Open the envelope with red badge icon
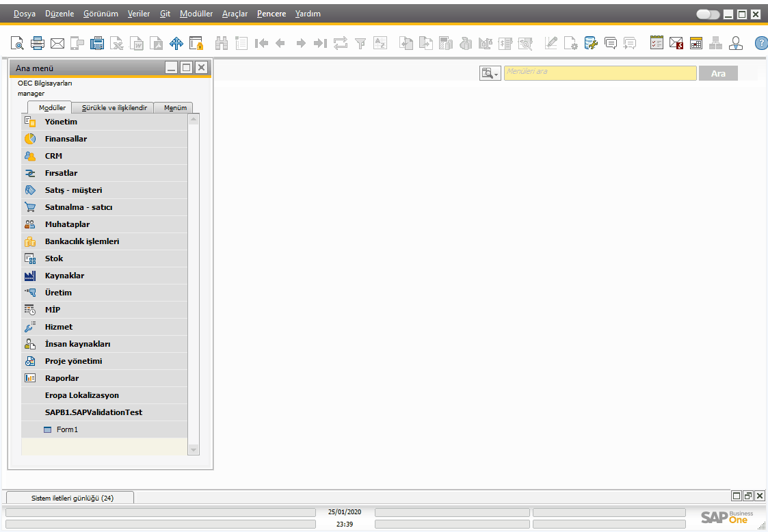 pos(676,43)
